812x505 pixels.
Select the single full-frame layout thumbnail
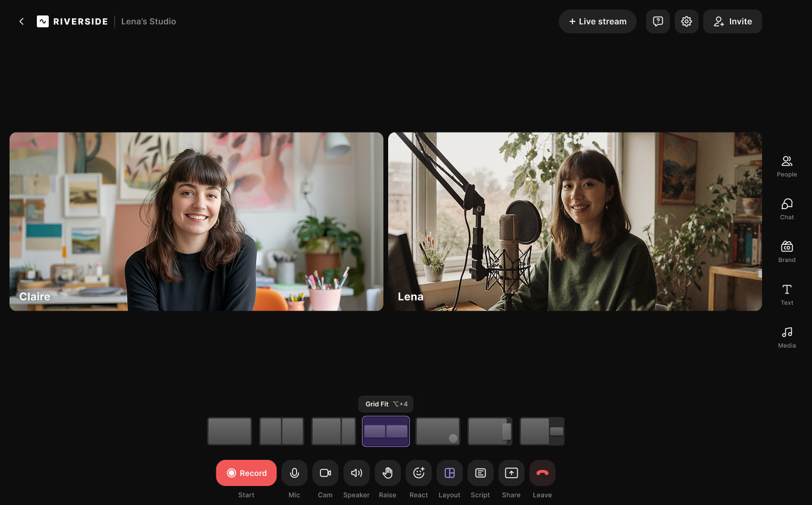coord(229,431)
